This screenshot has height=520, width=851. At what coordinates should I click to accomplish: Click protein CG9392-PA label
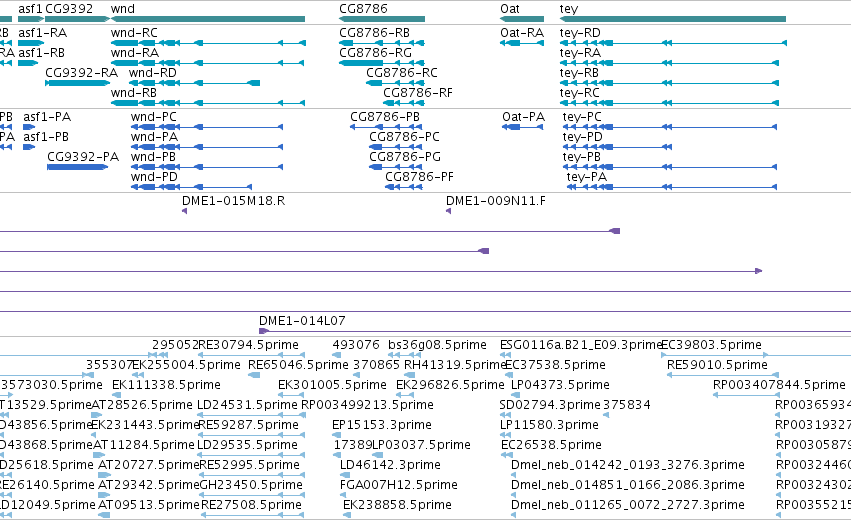pos(83,157)
